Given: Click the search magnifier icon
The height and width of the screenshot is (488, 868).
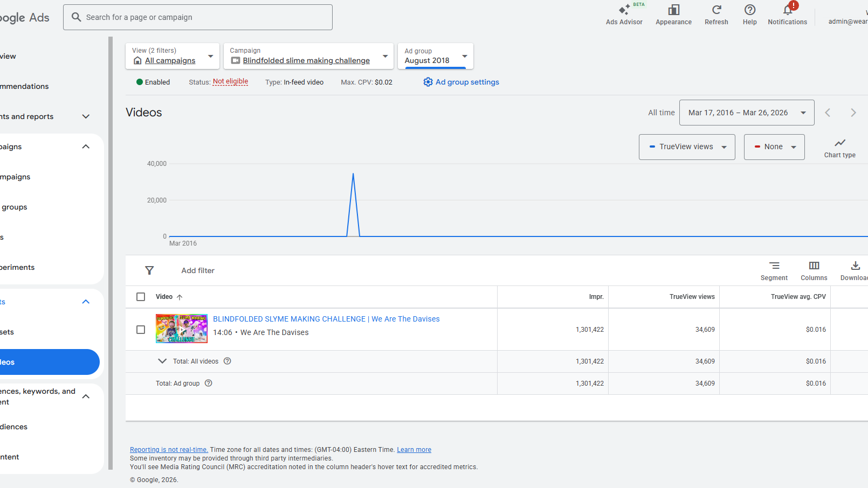Looking at the screenshot, I should (x=77, y=17).
